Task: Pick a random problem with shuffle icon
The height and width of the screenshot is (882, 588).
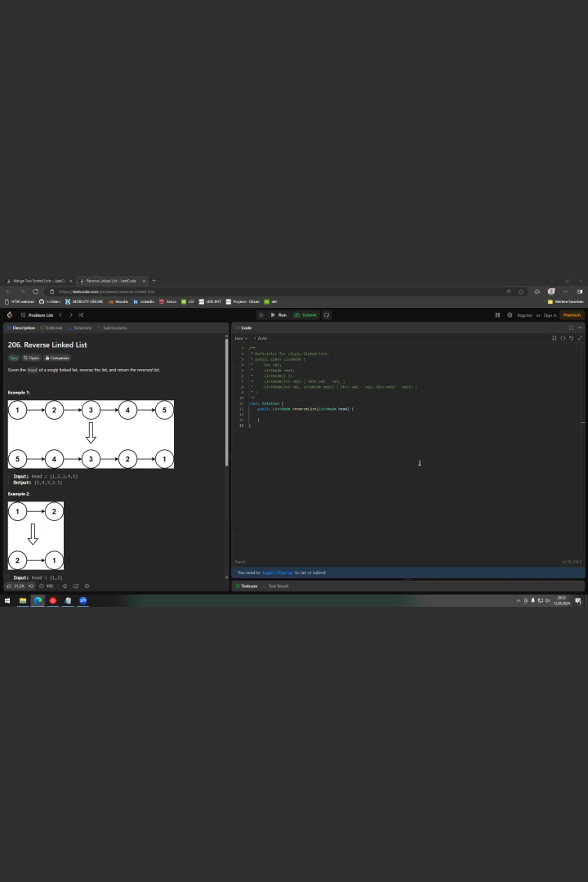Action: (81, 315)
